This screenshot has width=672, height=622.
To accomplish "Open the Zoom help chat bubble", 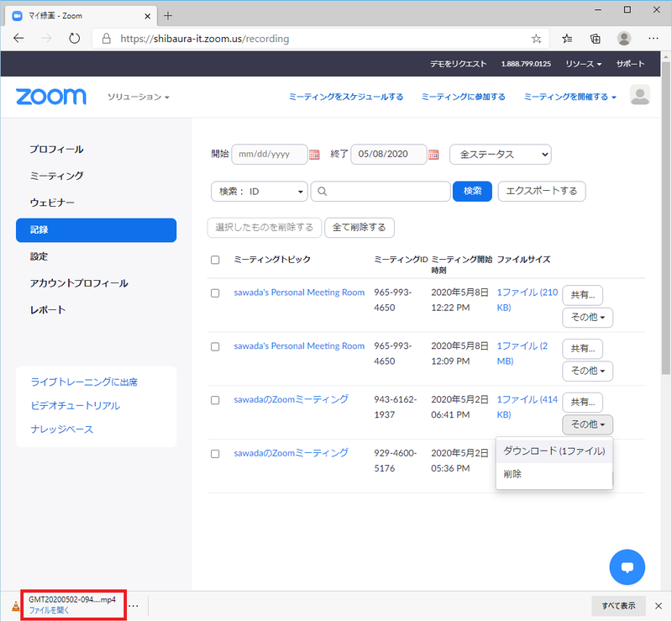I will click(x=627, y=567).
